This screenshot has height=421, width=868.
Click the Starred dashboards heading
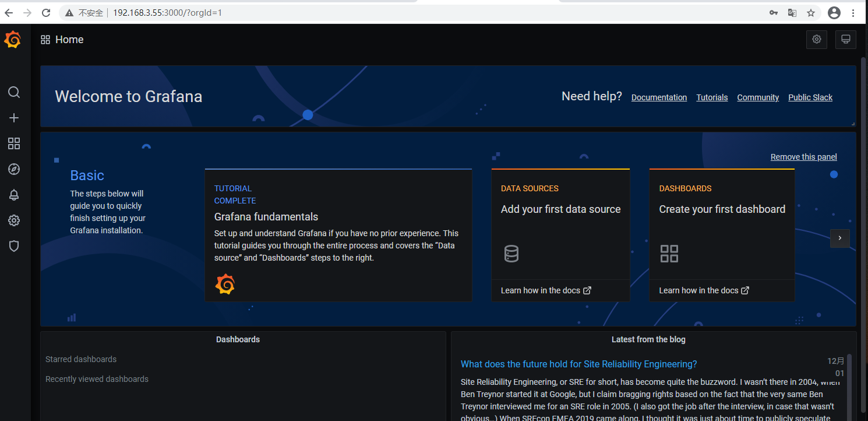[x=81, y=359]
